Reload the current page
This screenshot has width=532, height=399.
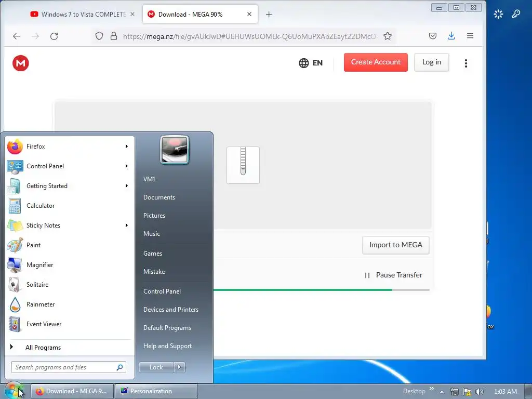click(54, 36)
